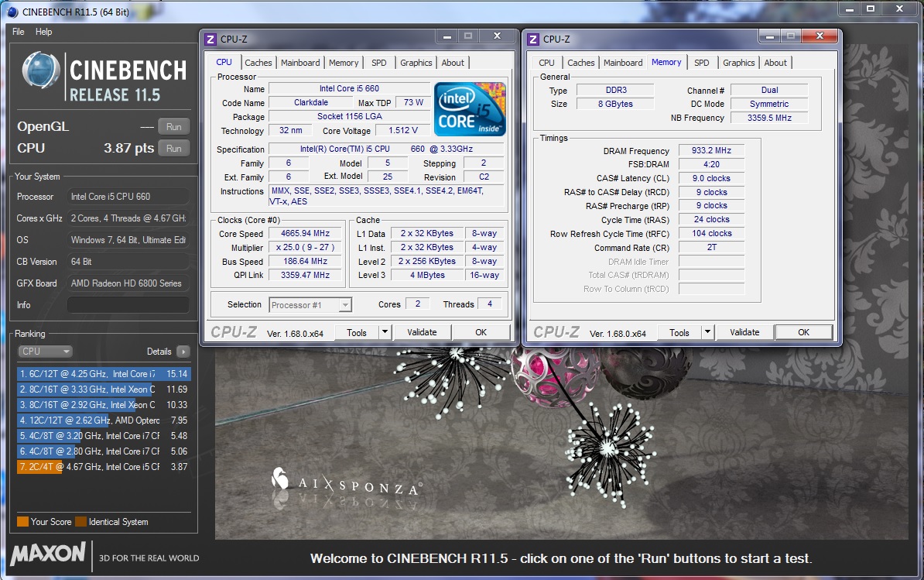Click the CPU-Z Z icon of the Memory window

click(532, 39)
